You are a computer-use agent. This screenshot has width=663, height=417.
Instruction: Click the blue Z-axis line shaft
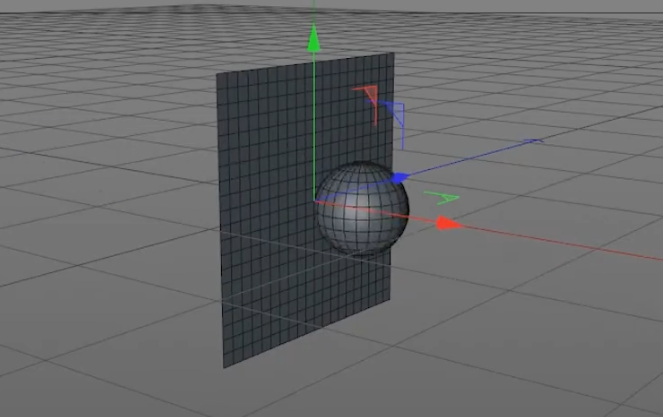[x=470, y=158]
